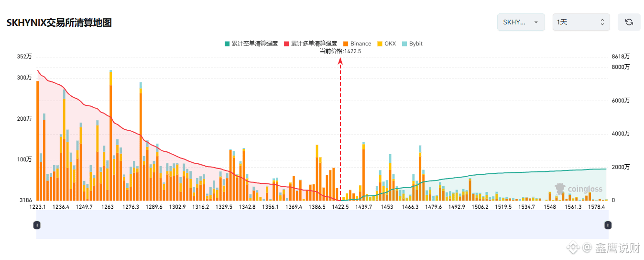This screenshot has height=260, width=644.
Task: Click the red 累计多单清算强度 legend swatch
Action: (x=286, y=44)
